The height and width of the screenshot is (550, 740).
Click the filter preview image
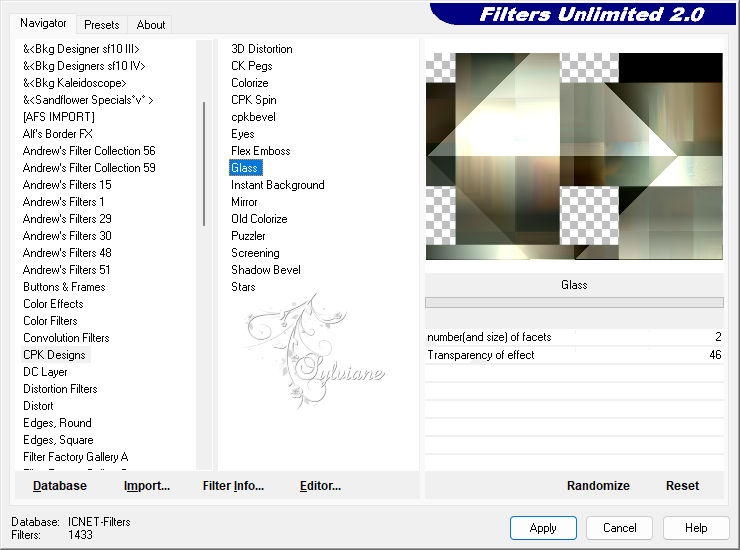pos(574,156)
